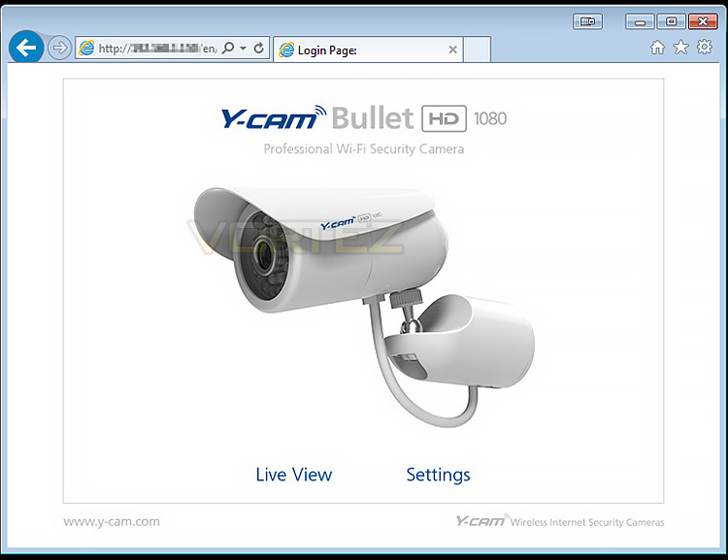Click the Internet Explorer icon in address bar
Screen dimensions: 728x560
click(86, 48)
